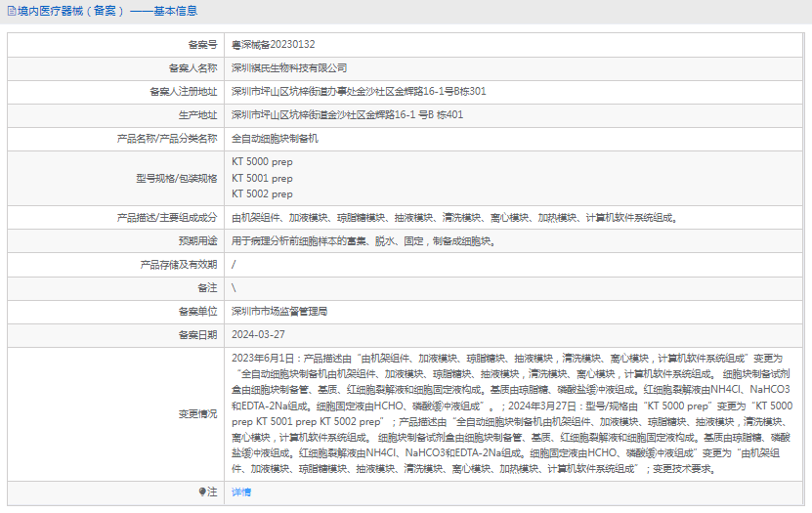Open the 详情 link in the 注 row
The image size is (812, 513).
[x=240, y=492]
